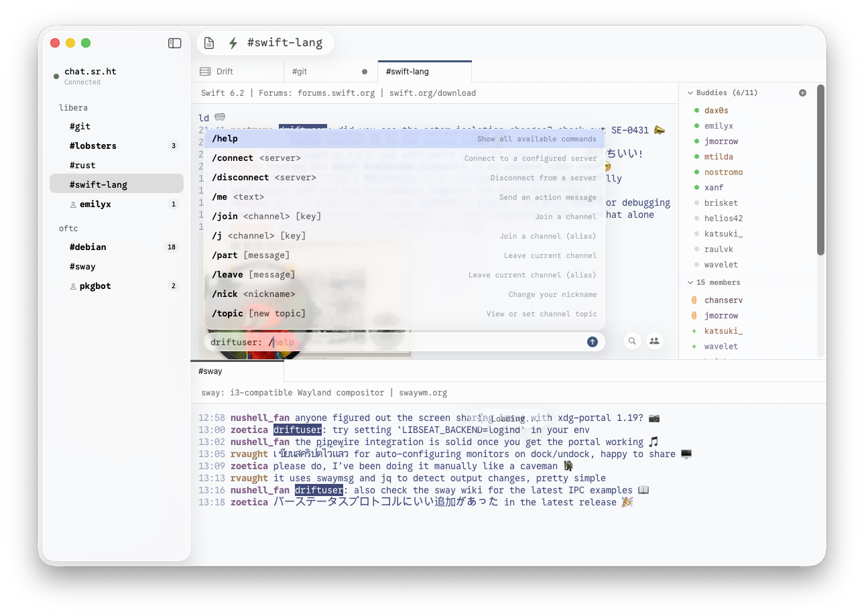Show member list using the people icon
The width and height of the screenshot is (864, 616).
(x=654, y=341)
